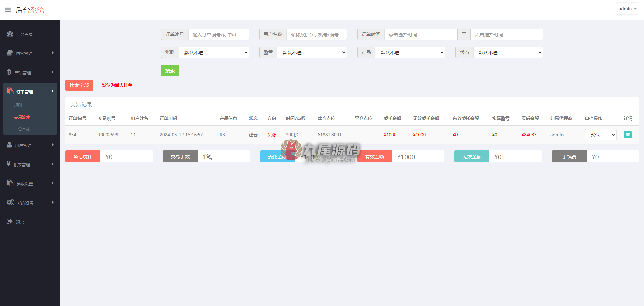Toggle the hamburger sidebar menu icon
Viewport: 644px width, 306px height.
(8, 10)
